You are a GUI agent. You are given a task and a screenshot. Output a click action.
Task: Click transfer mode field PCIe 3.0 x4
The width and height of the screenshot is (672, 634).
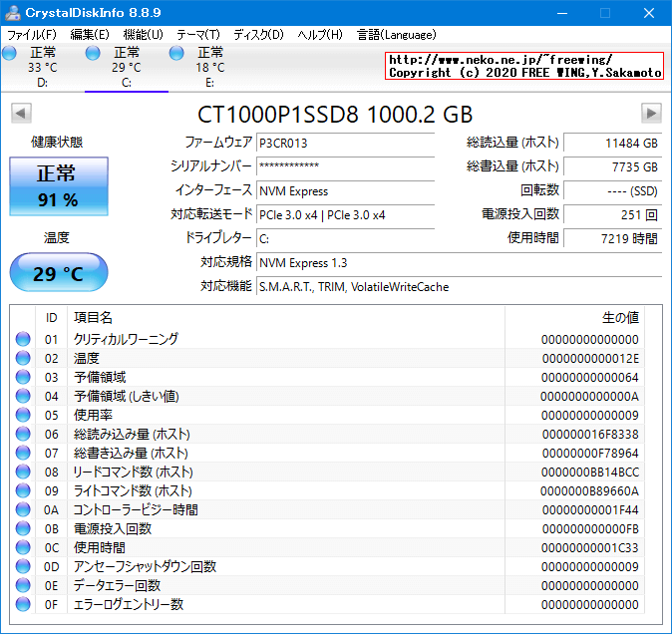click(345, 214)
